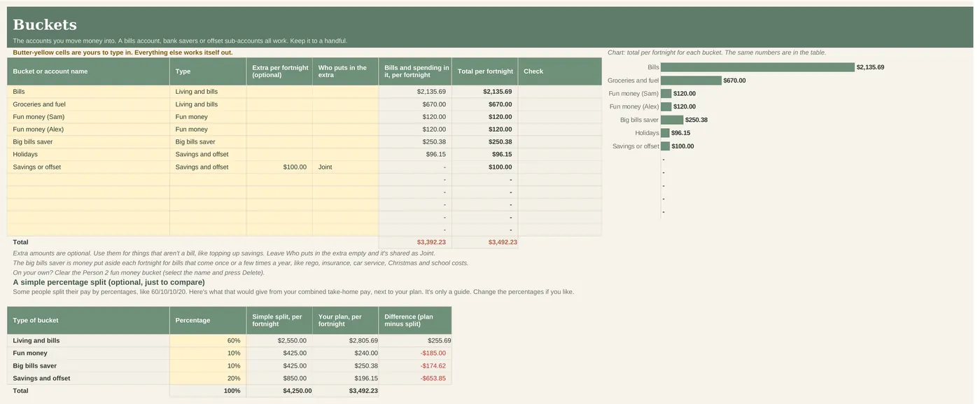Click the $250.38 your plan cell
This screenshot has width=980, height=404.
(x=345, y=366)
